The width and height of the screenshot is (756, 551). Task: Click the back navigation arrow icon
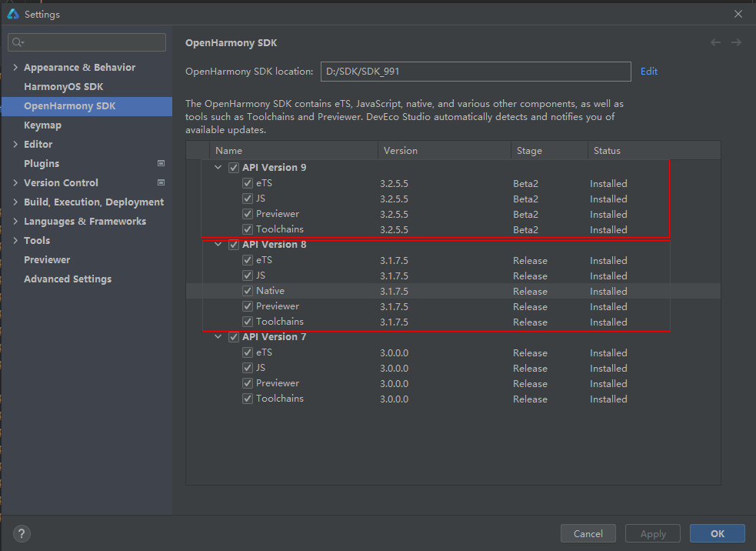(715, 43)
